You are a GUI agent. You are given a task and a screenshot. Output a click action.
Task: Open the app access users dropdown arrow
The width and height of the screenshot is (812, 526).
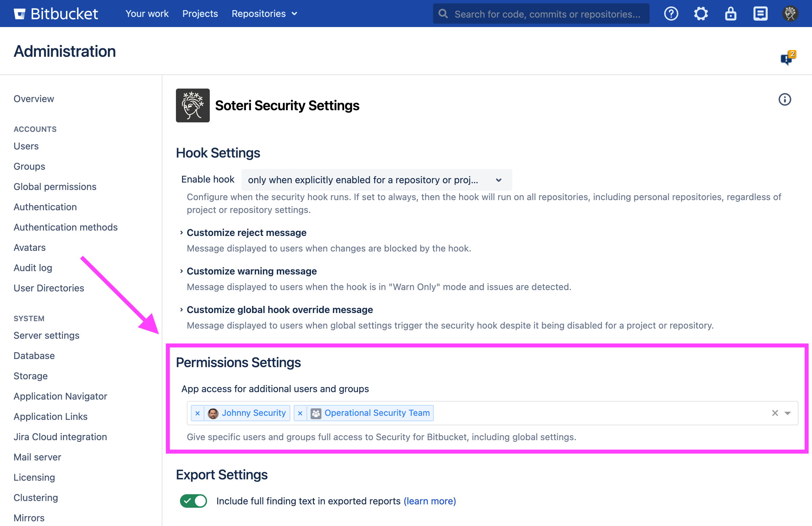787,413
